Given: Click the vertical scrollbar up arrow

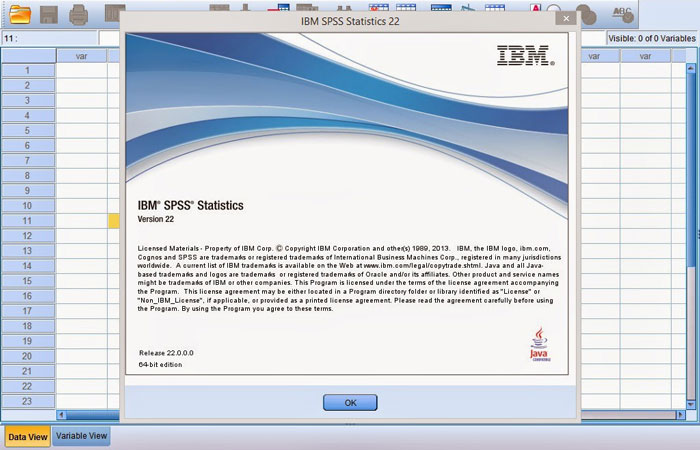Looking at the screenshot, I should click(x=691, y=68).
